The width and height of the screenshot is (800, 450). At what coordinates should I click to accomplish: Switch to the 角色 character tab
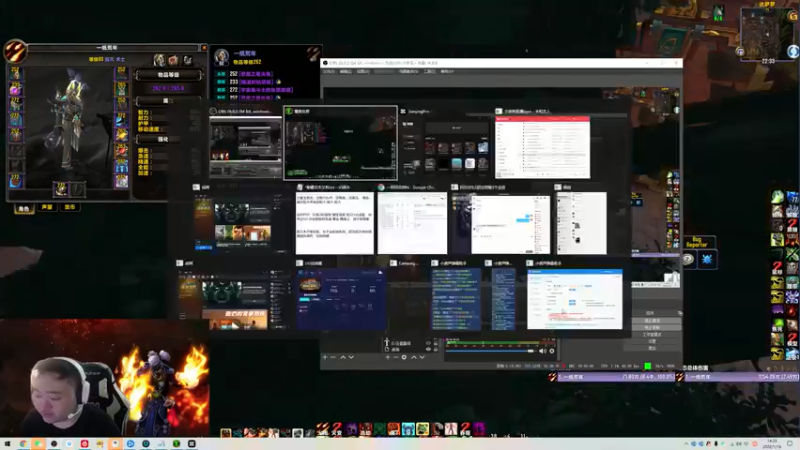23,208
